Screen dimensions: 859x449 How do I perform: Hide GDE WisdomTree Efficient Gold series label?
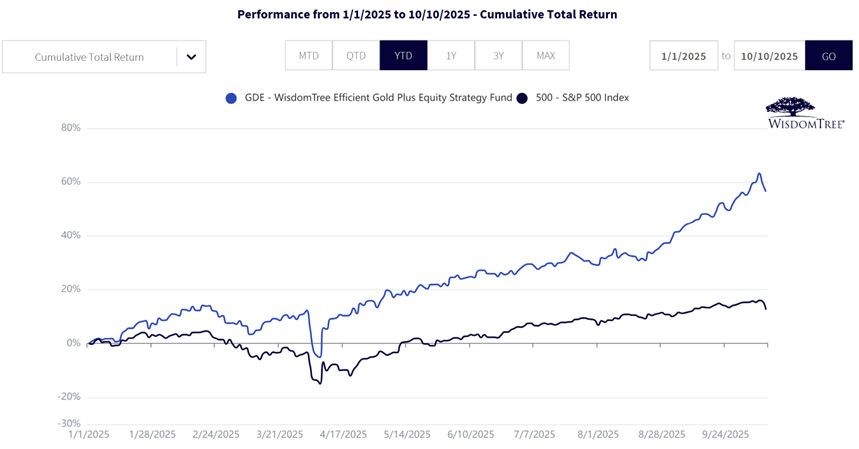(378, 98)
